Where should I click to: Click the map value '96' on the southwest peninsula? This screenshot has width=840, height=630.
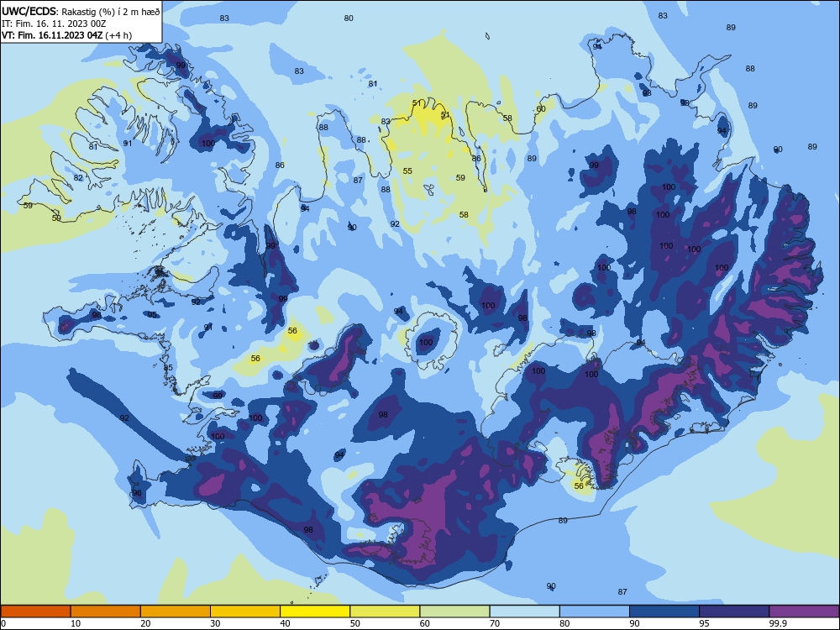point(137,493)
